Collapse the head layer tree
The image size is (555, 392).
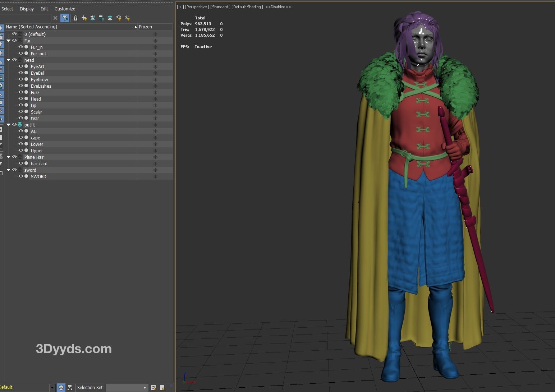click(8, 60)
